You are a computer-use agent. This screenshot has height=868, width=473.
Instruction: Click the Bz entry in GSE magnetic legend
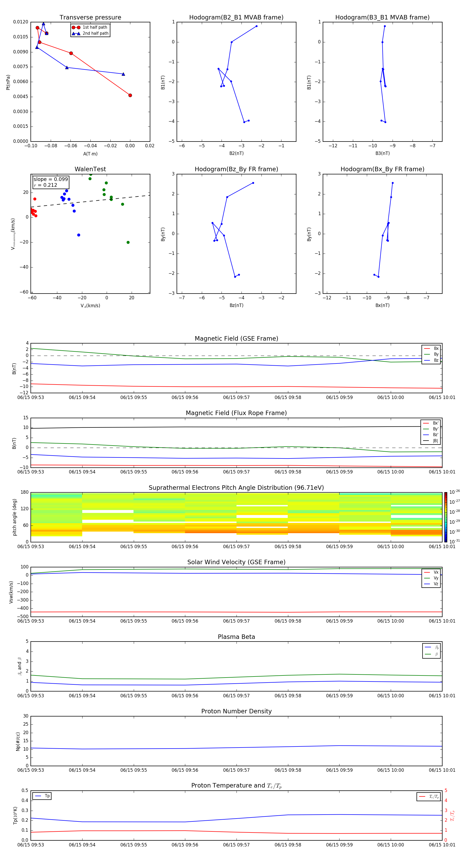click(431, 361)
